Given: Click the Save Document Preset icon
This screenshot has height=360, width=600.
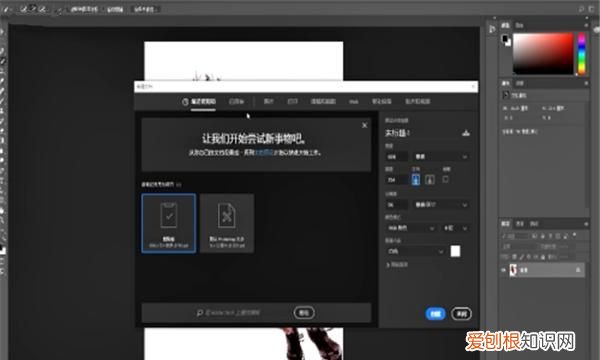Looking at the screenshot, I should click(466, 133).
